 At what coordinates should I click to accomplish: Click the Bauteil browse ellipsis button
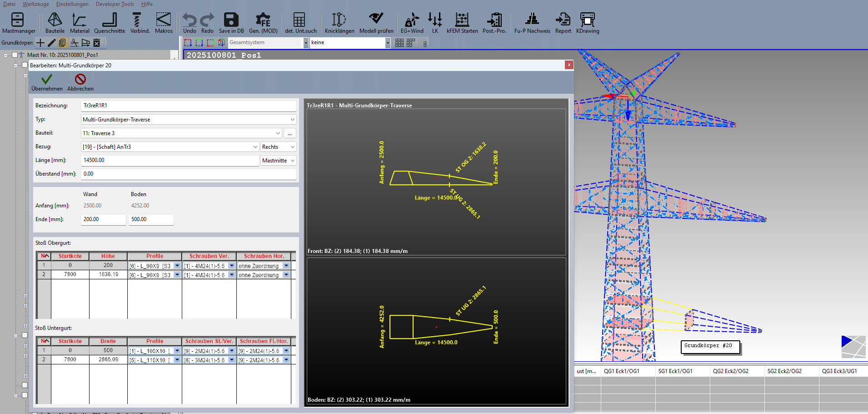tap(289, 133)
